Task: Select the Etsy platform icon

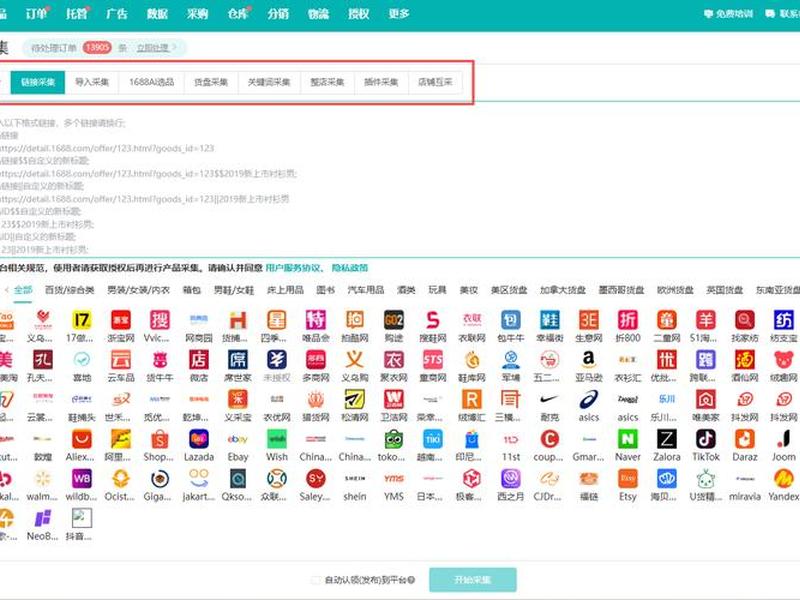Action: (x=628, y=479)
